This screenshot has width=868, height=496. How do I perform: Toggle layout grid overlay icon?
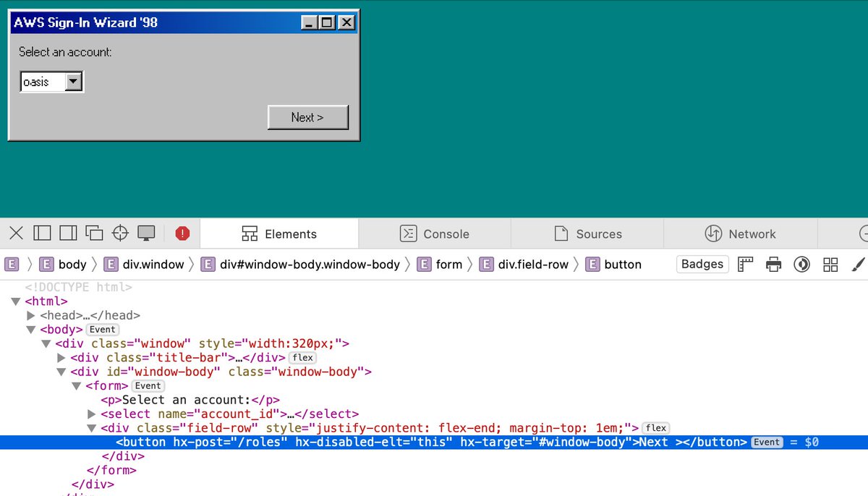pos(830,264)
